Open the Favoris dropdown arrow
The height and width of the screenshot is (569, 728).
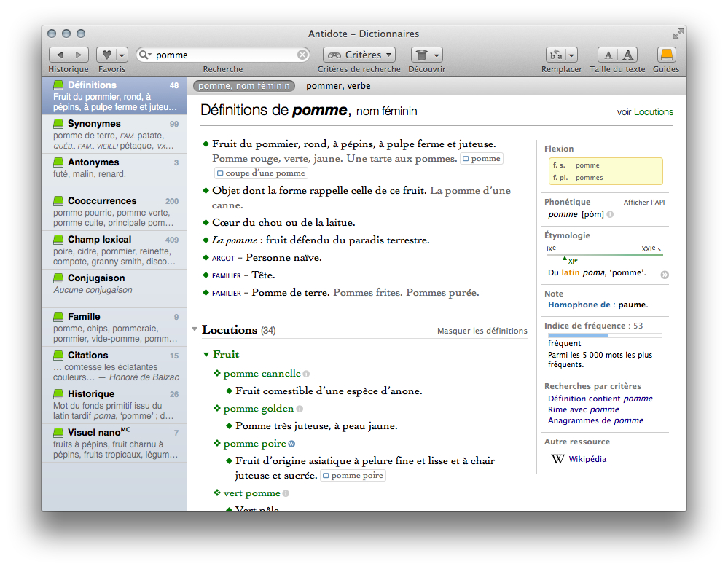tap(122, 55)
